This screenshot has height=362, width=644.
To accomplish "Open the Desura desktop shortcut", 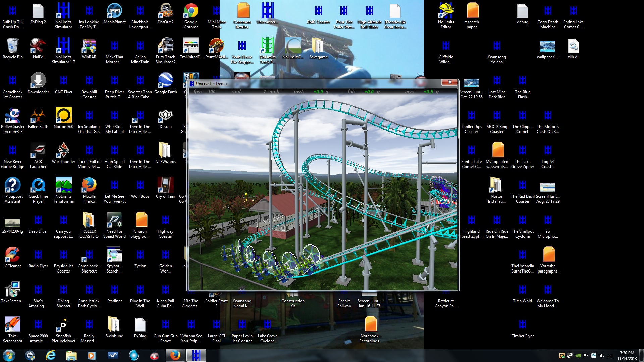I will [165, 118].
